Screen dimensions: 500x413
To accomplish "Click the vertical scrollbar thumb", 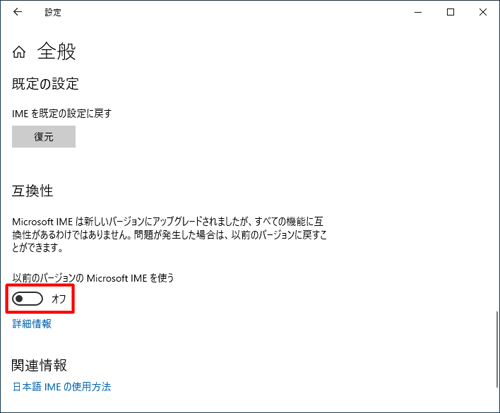I will [497, 350].
